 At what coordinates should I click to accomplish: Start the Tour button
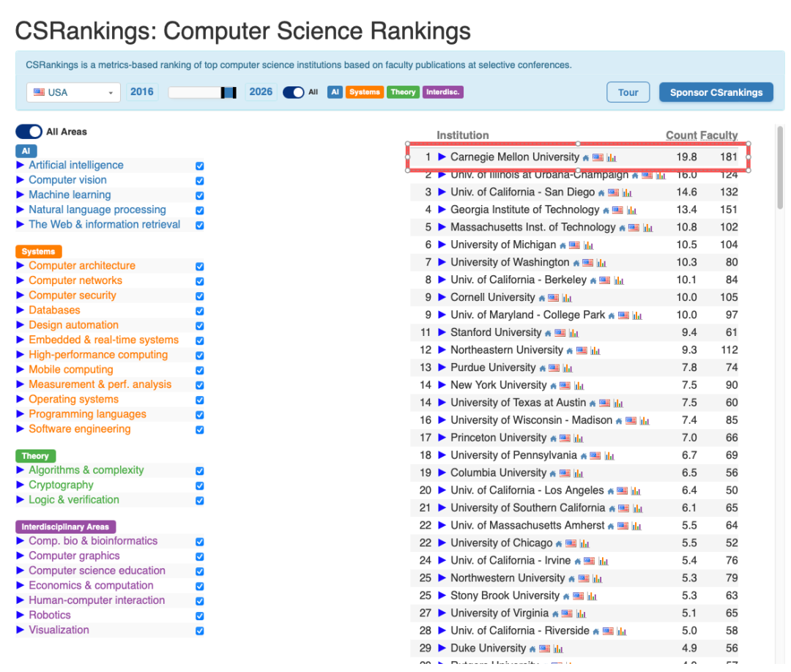tap(628, 92)
